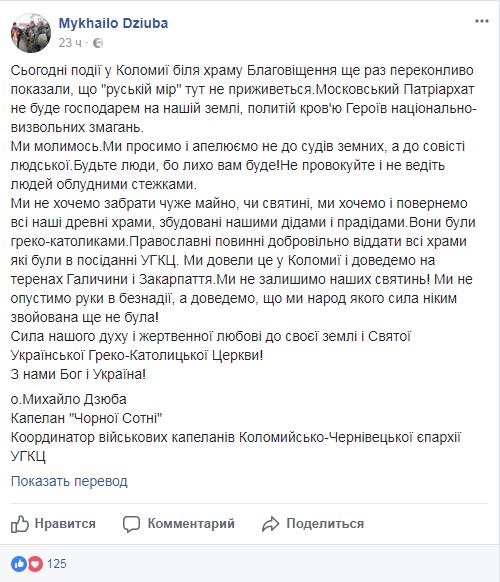Screen dimensions: 500x582
Task: Click the thumbs-up icon beside Нравится
Action: 20,524
